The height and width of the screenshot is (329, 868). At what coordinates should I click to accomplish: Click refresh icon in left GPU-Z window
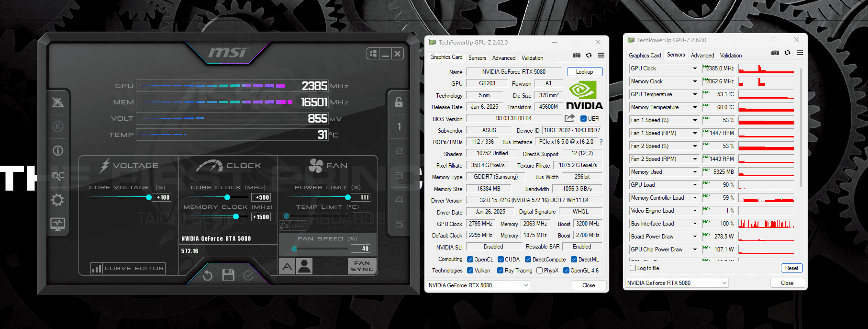[x=589, y=55]
